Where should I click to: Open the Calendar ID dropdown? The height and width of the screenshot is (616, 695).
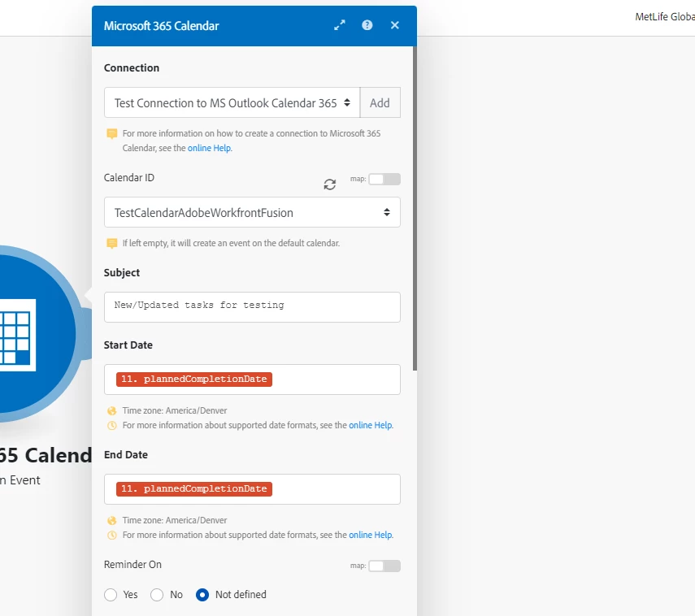(x=252, y=213)
